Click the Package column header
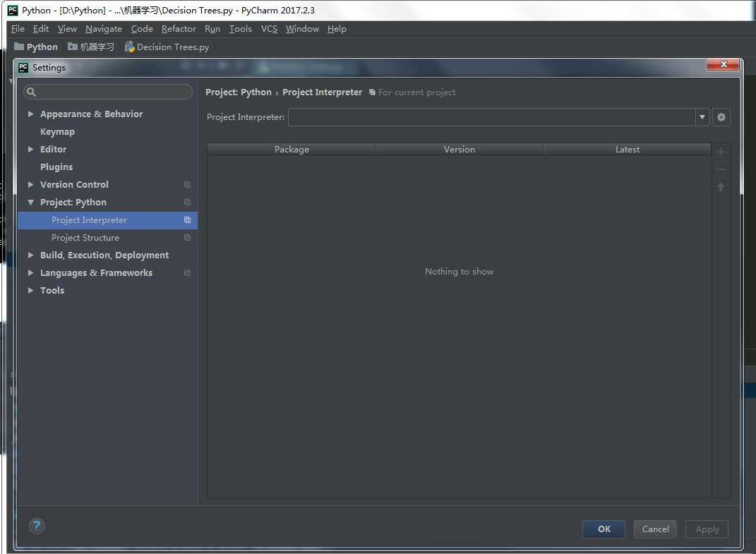Viewport: 756px width, 554px height. tap(292, 150)
